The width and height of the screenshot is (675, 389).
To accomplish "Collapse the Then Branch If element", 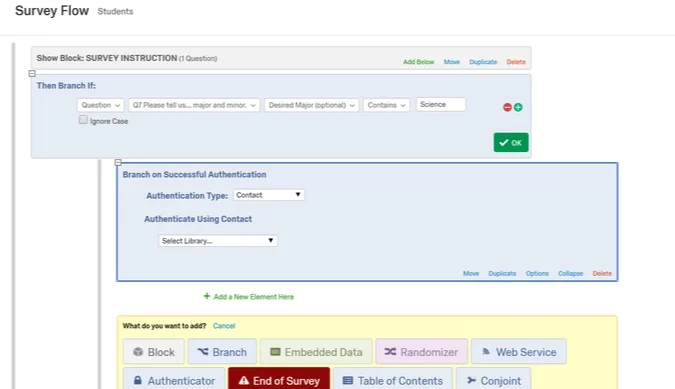I will [x=32, y=74].
